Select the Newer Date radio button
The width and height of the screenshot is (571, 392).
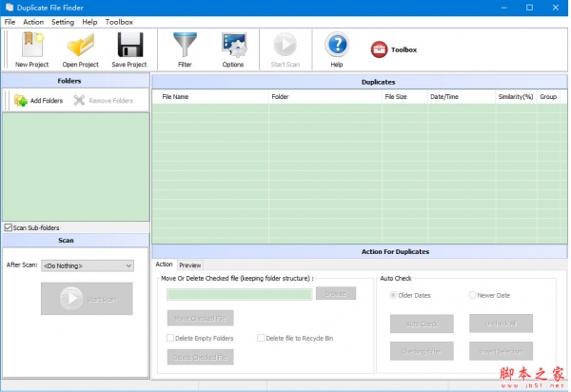tap(472, 295)
